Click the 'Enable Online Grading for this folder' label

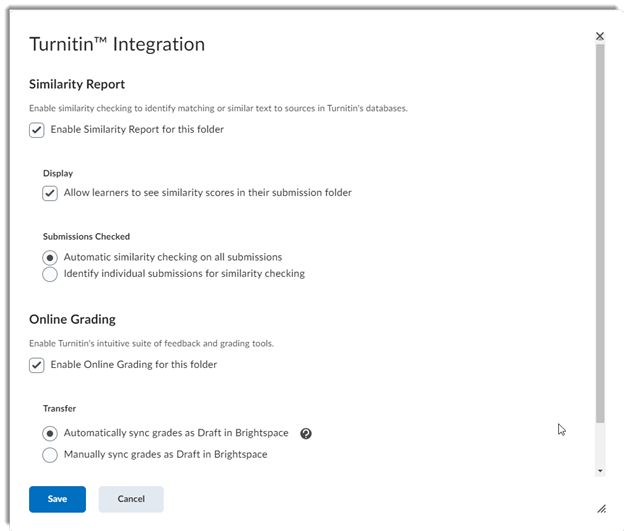tap(133, 364)
